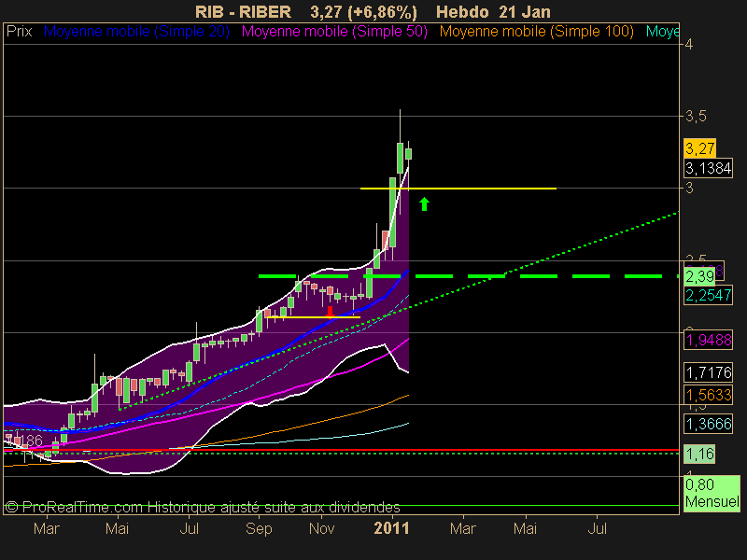Click the '21 Jan' date in title
The height and width of the screenshot is (560, 747).
click(525, 11)
